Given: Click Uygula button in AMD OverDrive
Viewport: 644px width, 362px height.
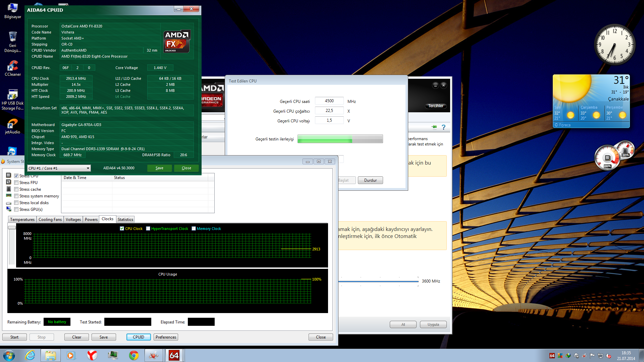Looking at the screenshot, I should pyautogui.click(x=433, y=324).
